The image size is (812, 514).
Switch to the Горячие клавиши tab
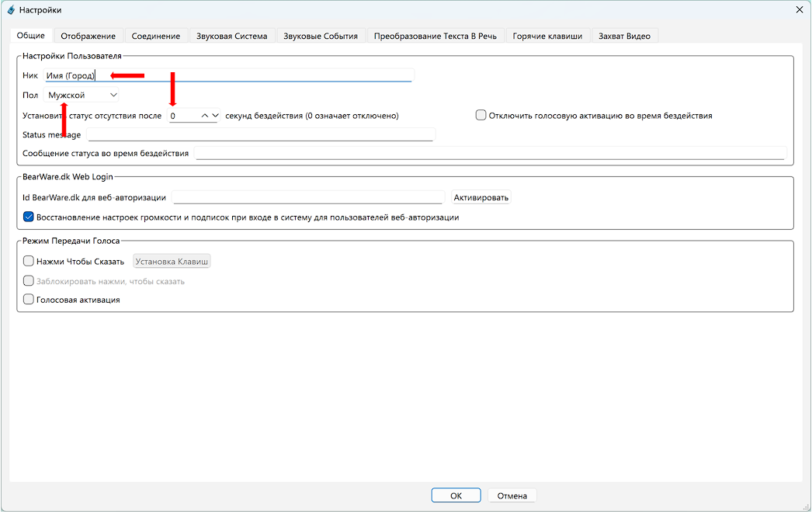click(x=547, y=36)
